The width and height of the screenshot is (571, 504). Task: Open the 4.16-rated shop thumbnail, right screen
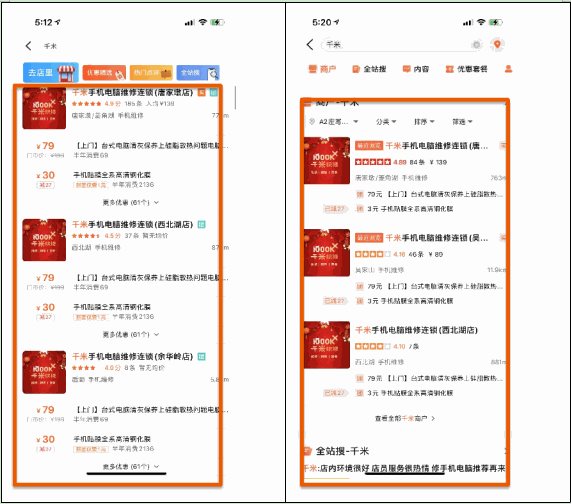pyautogui.click(x=327, y=253)
